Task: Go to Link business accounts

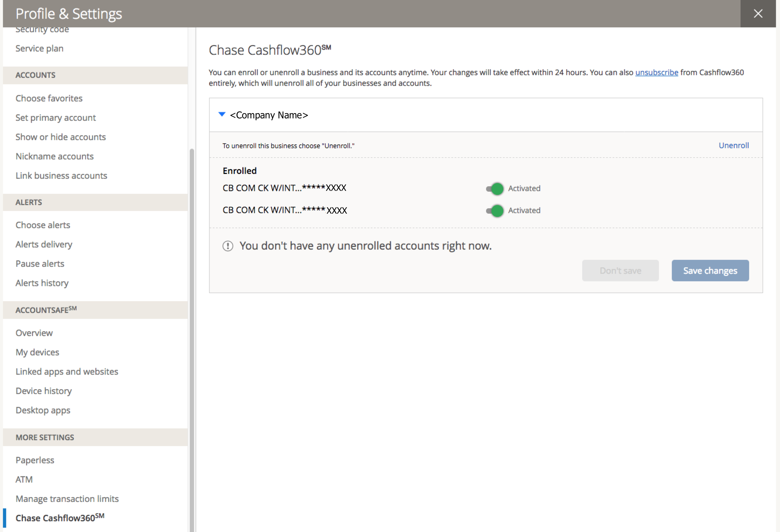Action: coord(61,176)
